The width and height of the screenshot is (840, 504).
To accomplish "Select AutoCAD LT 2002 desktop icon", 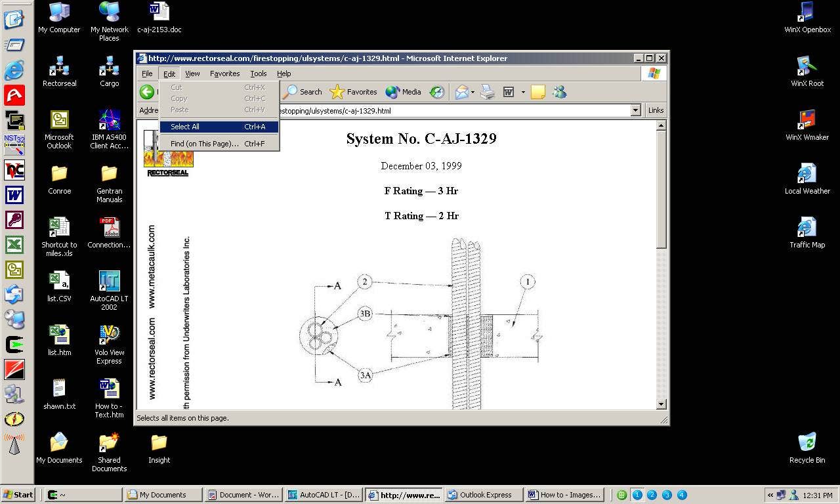I will (x=109, y=291).
